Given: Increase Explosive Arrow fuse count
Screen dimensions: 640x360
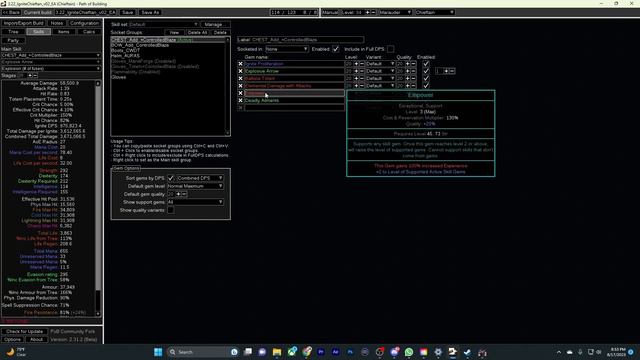Looking at the screenshot, I should [446, 71].
